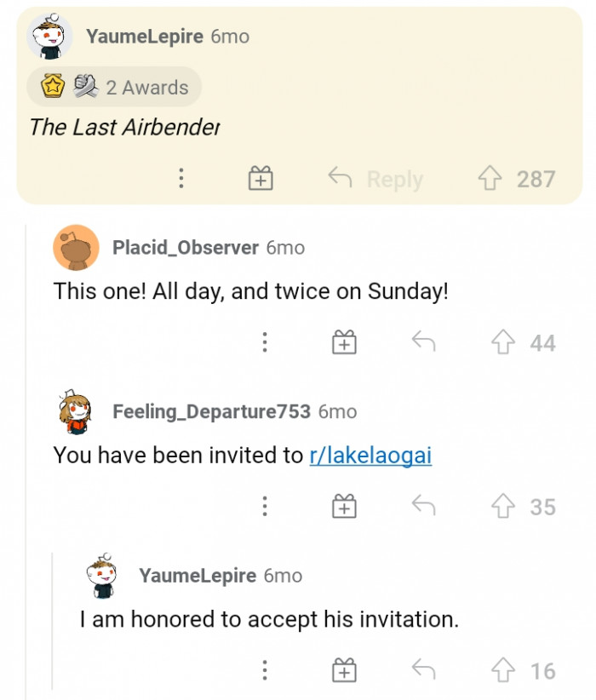Open Placid_Observer's user profile name
Image resolution: width=596 pixels, height=700 pixels.
[x=185, y=248]
